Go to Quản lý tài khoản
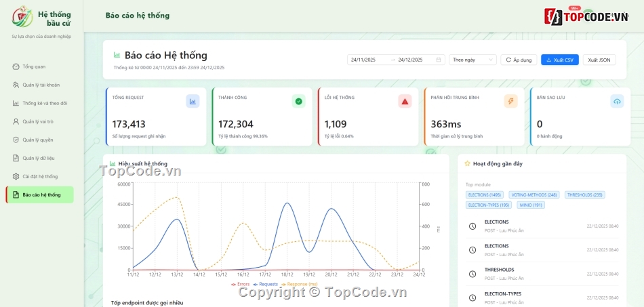The height and width of the screenshot is (307, 644). coord(39,85)
